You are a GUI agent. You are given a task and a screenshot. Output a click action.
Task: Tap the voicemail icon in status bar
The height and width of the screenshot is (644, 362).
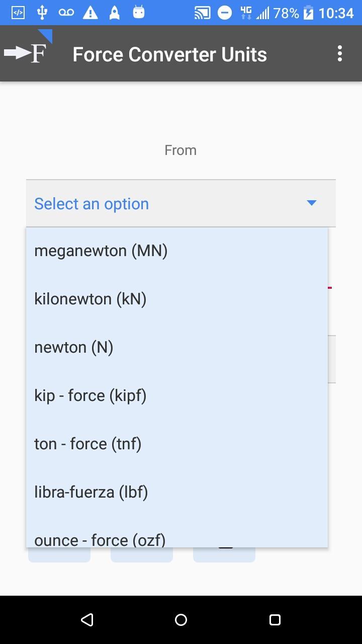[x=66, y=13]
